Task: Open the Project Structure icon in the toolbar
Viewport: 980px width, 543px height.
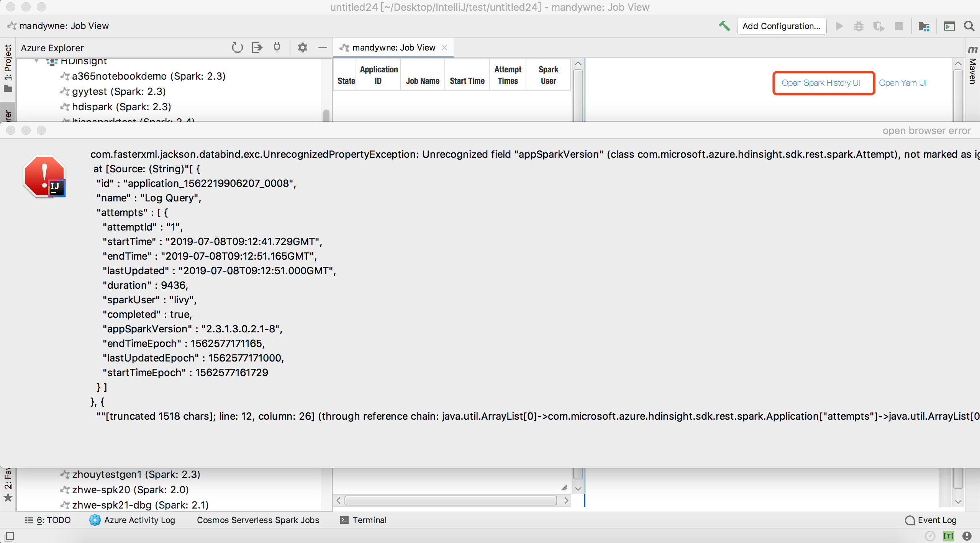Action: (x=924, y=26)
